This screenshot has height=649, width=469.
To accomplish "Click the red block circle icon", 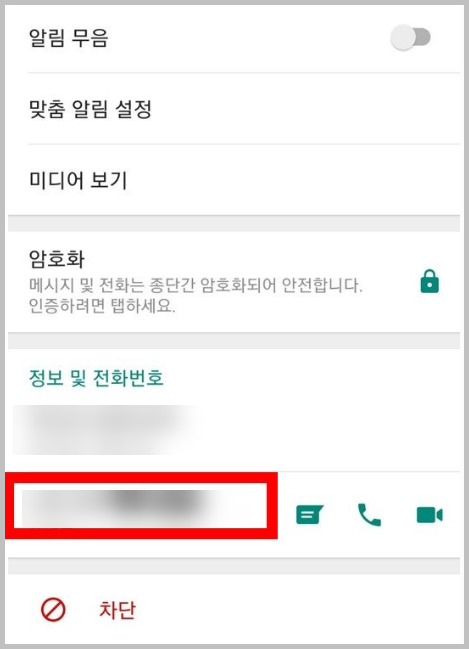I will (53, 610).
